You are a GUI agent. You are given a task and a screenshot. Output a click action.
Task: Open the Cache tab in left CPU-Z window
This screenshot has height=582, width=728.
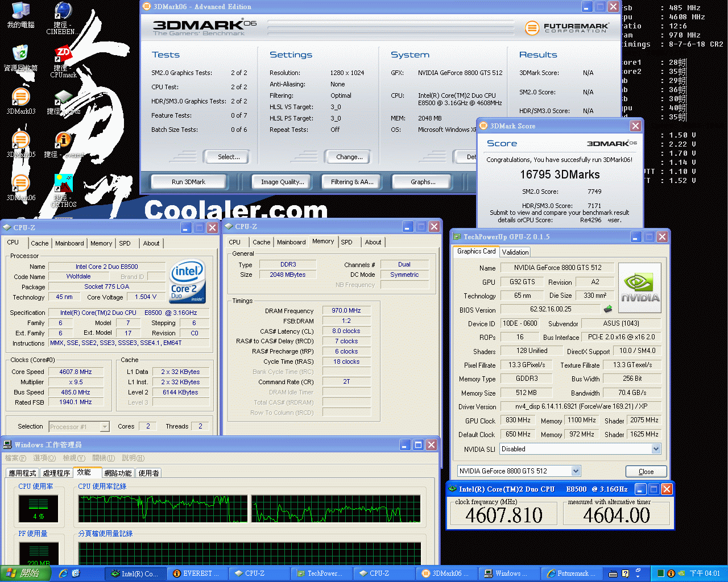(x=40, y=243)
